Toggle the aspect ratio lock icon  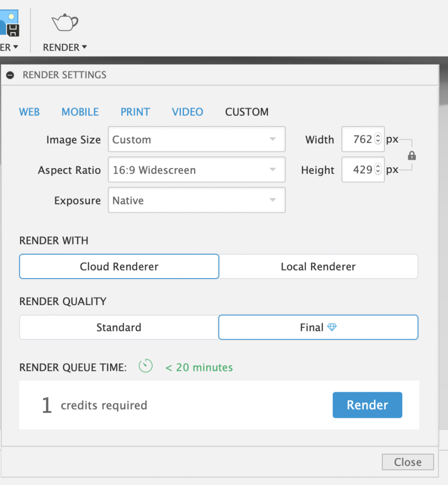click(x=411, y=155)
